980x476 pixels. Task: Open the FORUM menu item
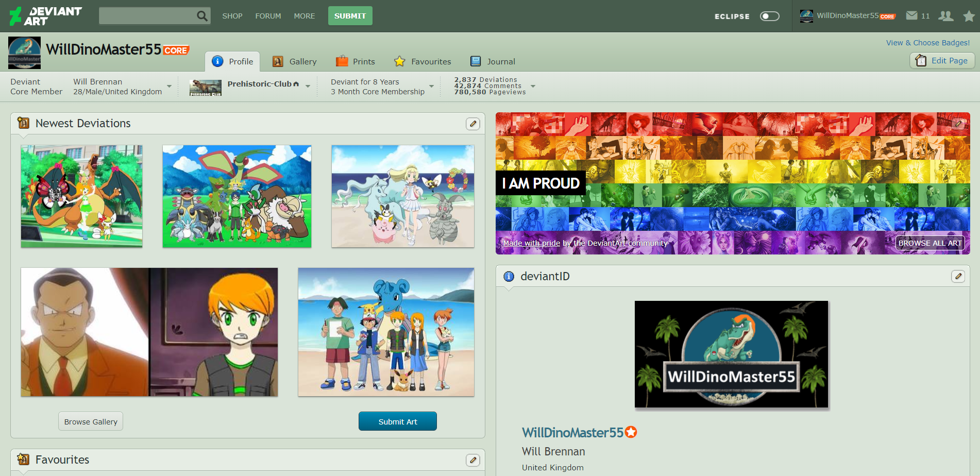[x=268, y=16]
